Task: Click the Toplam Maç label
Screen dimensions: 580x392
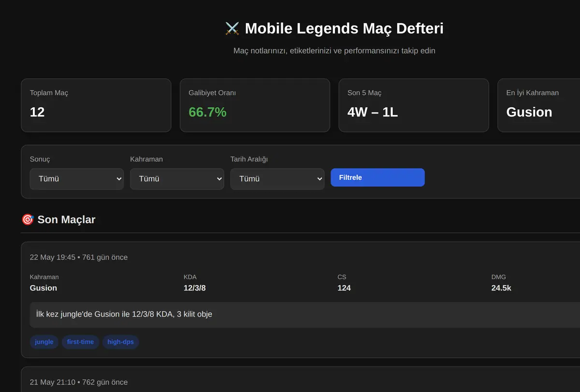Action: [x=49, y=93]
